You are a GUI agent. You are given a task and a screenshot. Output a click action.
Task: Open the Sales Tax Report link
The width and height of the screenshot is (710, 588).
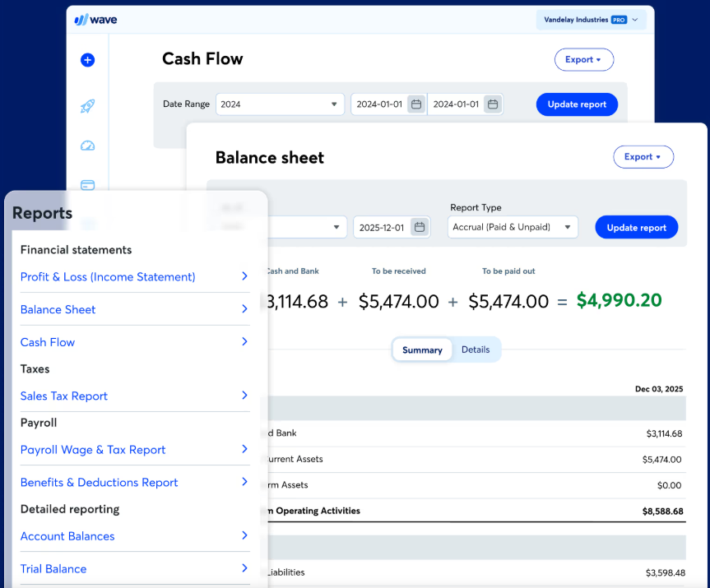[64, 396]
